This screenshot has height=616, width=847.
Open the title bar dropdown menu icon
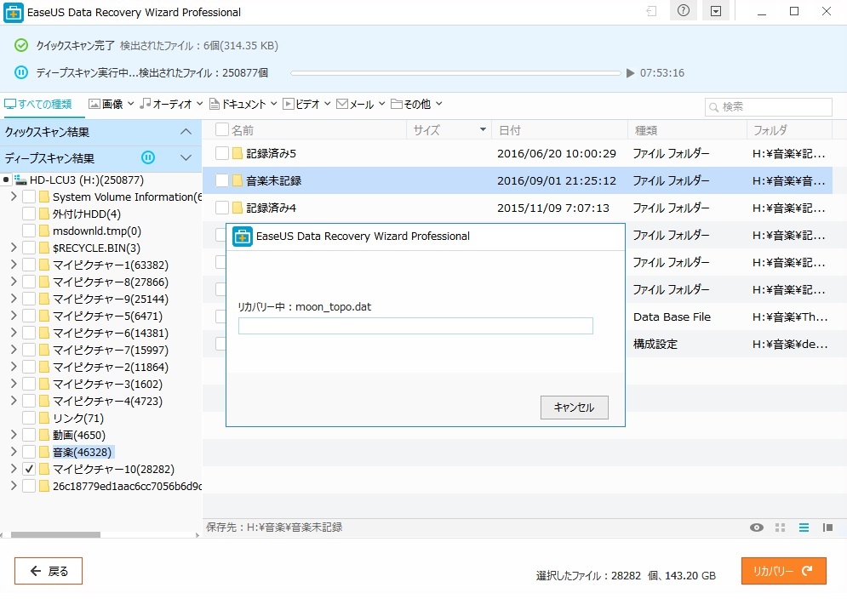(x=716, y=11)
